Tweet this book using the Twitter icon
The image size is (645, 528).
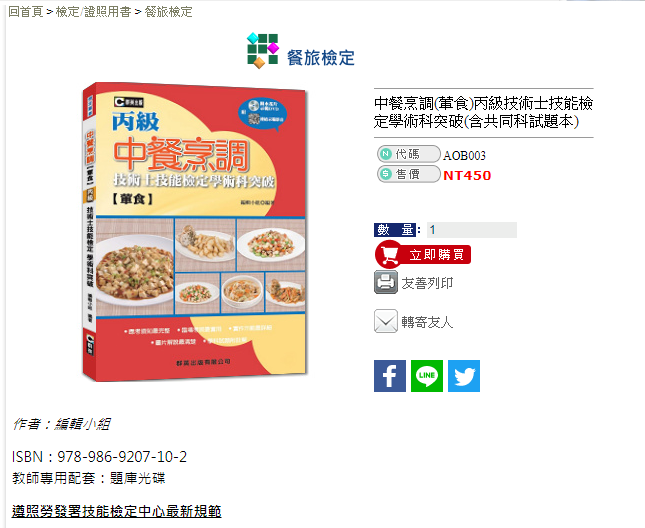coord(464,376)
